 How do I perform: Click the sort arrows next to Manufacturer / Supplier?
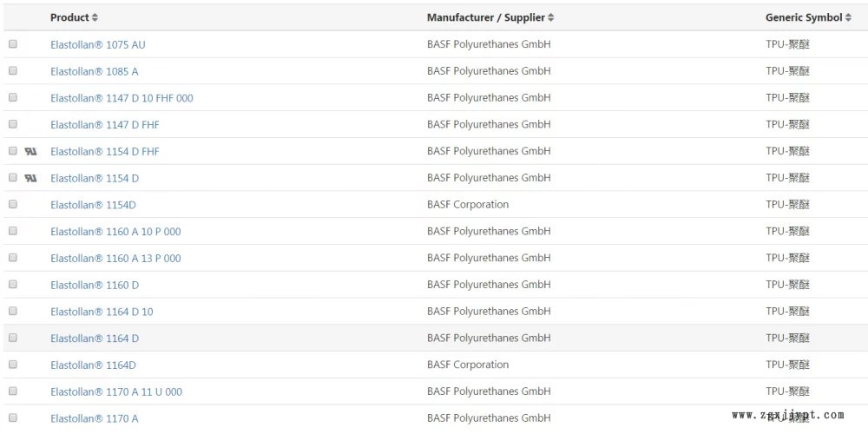coord(551,17)
